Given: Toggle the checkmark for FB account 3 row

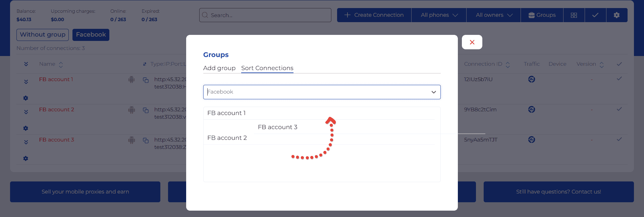Looking at the screenshot, I should click(619, 139).
